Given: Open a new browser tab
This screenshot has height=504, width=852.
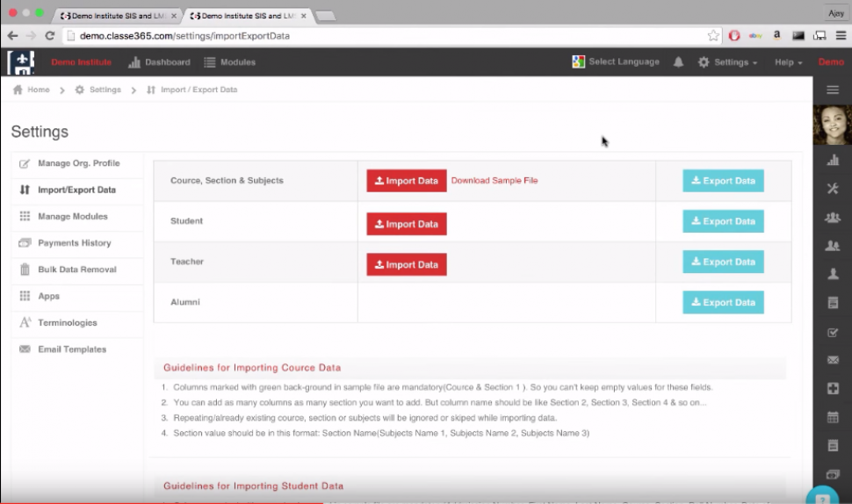Looking at the screenshot, I should coord(326,17).
